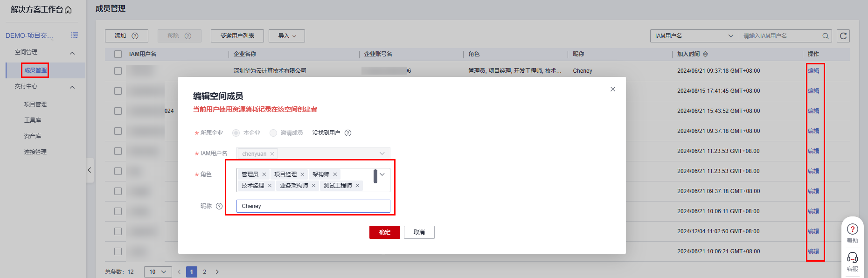Check the row joined 2024/06/21 15:43:52
The image size is (868, 278).
coord(118,111)
